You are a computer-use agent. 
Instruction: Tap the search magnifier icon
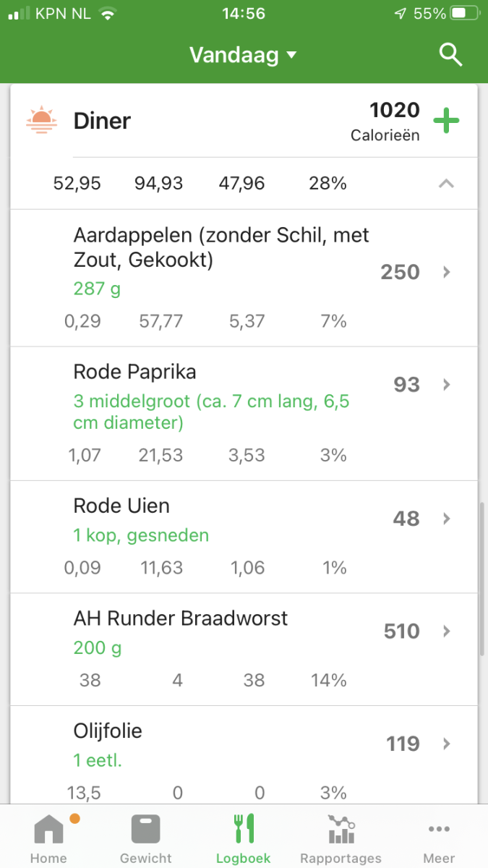(450, 55)
